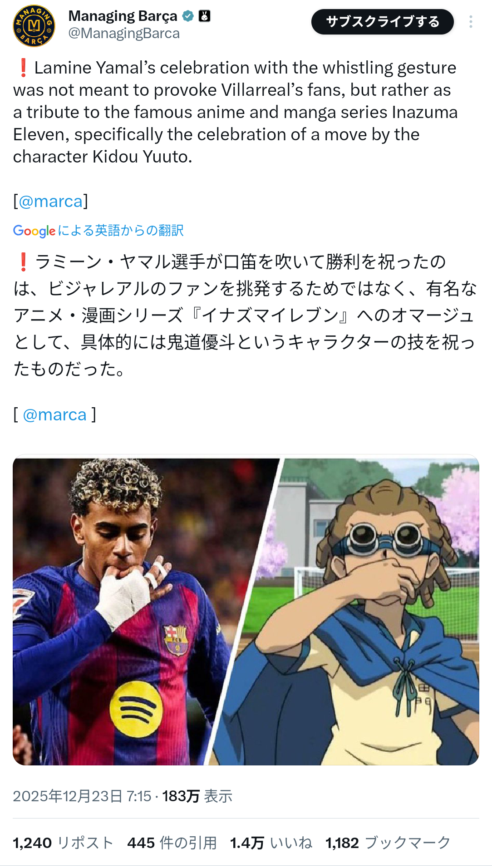Show the 1.4万 いいね likes list
The image size is (492, 868).
point(271,843)
